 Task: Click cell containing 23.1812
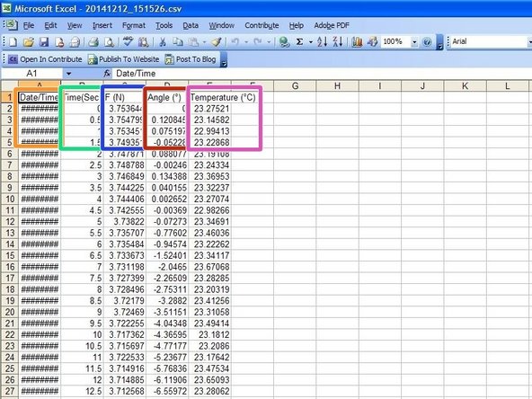point(209,335)
